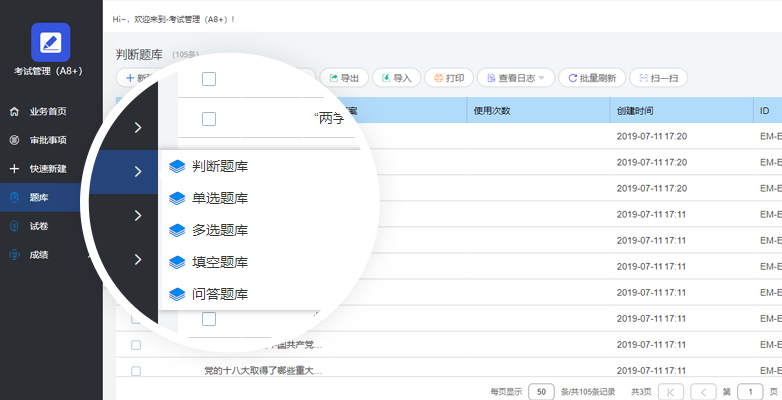The height and width of the screenshot is (400, 782).
Task: Click the 成绩 sidebar icon
Action: point(14,255)
